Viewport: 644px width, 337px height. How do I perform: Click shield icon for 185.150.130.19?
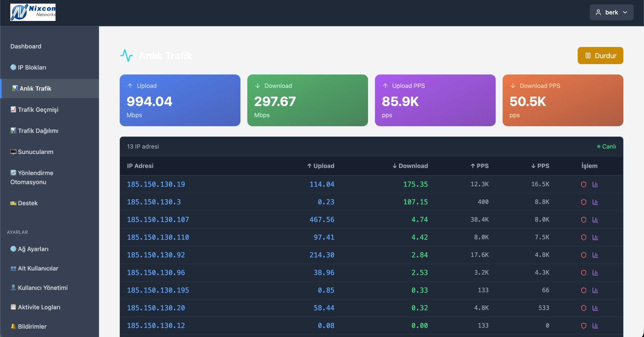pos(583,184)
